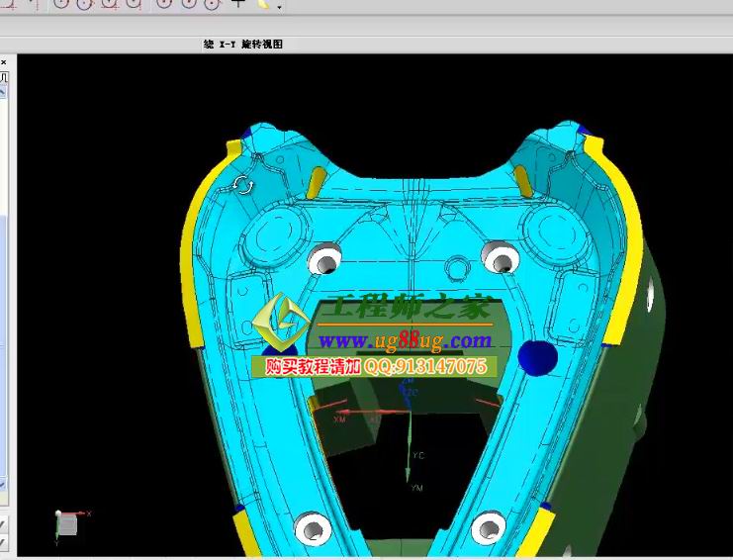Expand the chevron just above the yellow bar in the left panel

point(3,483)
